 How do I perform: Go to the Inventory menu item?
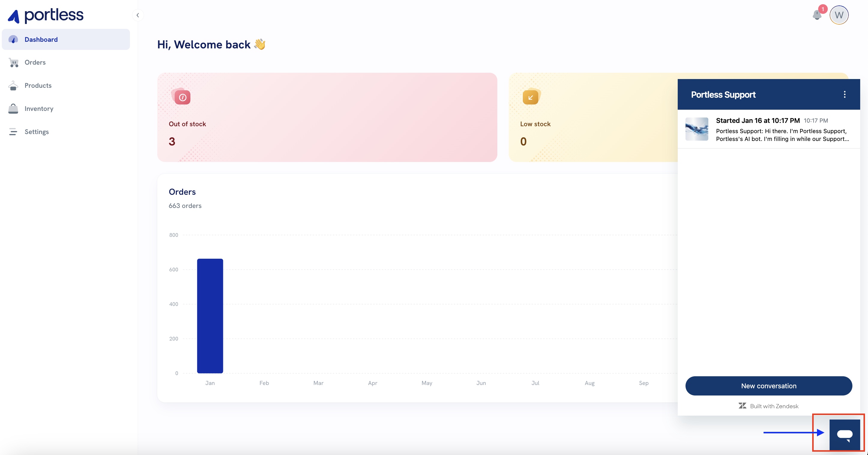[x=39, y=108]
